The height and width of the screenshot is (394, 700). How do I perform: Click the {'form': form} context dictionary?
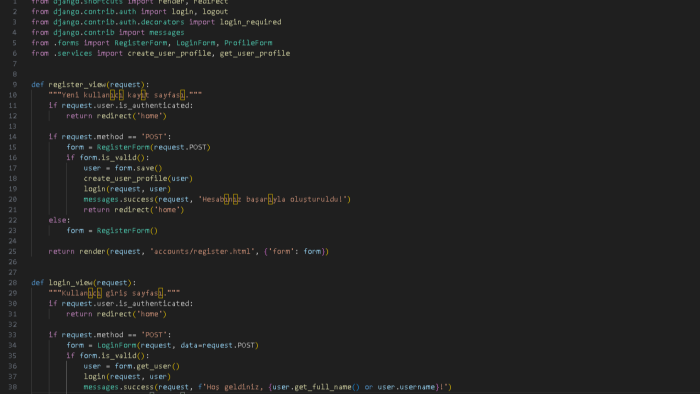(x=296, y=252)
